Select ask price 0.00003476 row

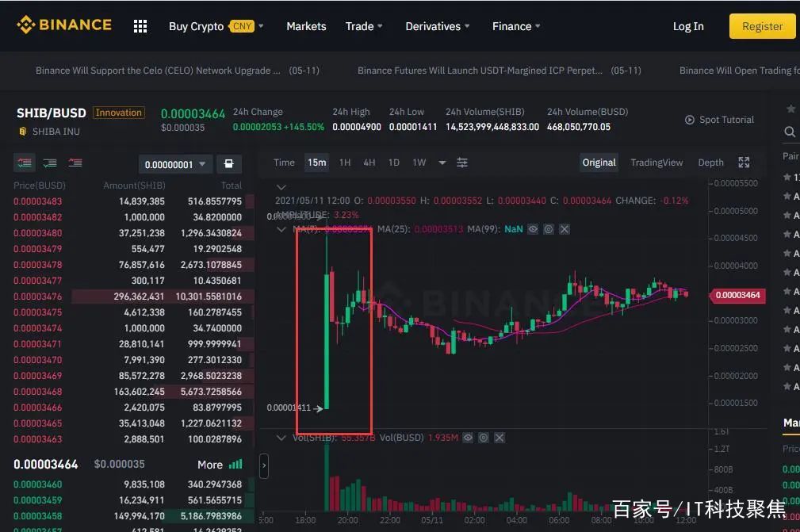pos(134,297)
